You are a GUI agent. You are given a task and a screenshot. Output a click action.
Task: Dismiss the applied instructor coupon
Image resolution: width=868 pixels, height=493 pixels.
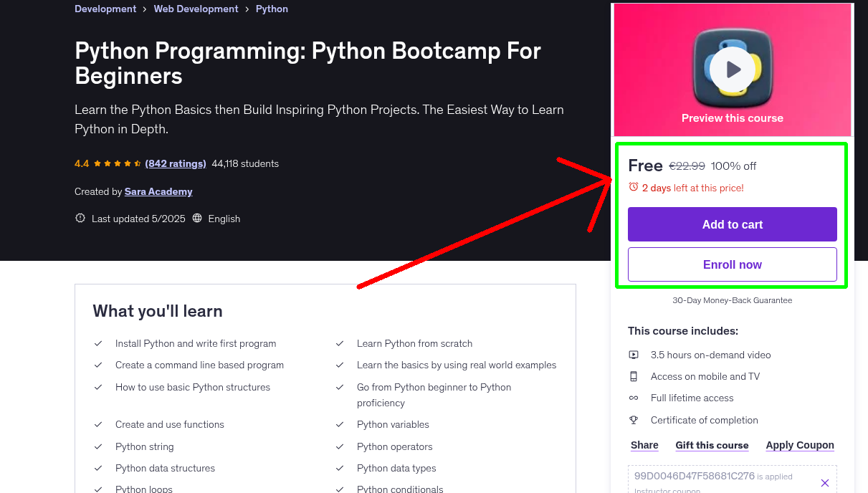click(x=825, y=482)
